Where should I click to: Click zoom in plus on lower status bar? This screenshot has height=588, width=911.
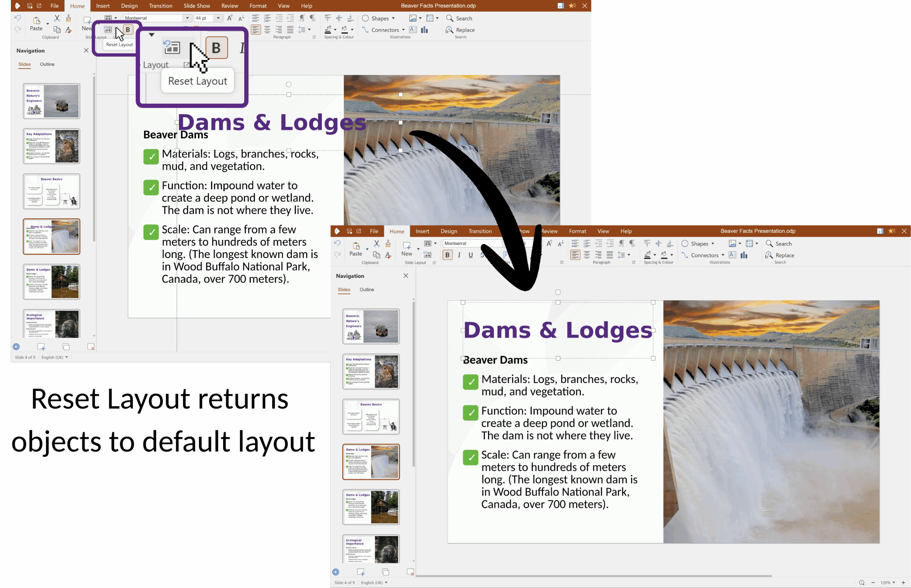point(903,582)
